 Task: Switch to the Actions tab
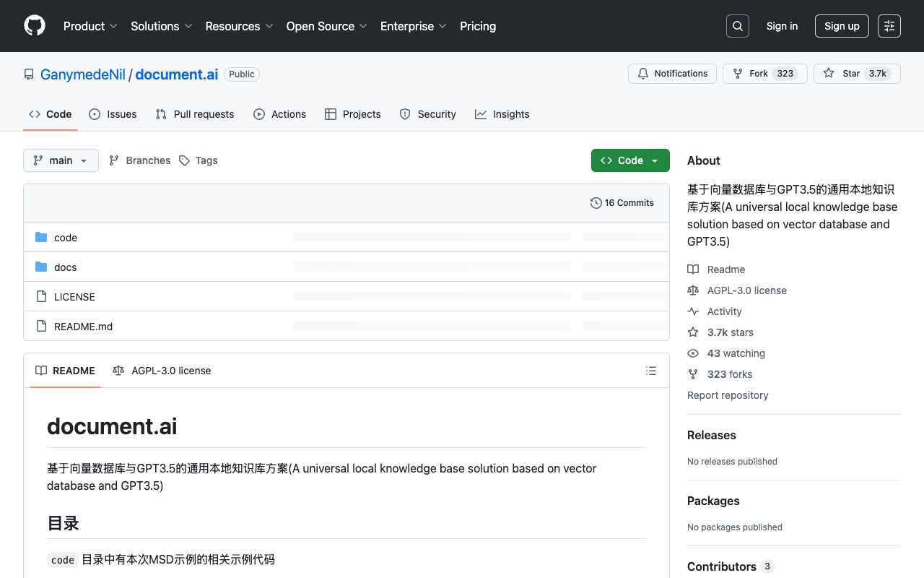pyautogui.click(x=280, y=114)
